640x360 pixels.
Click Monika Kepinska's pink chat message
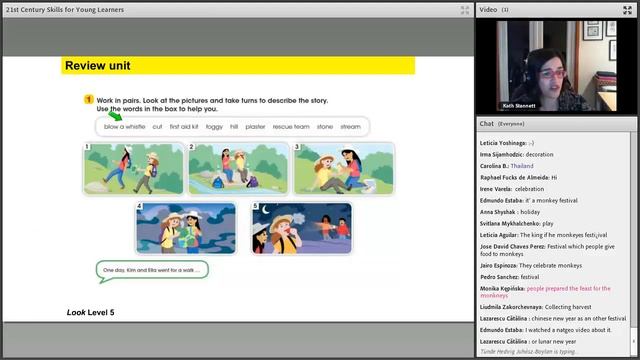click(x=545, y=292)
